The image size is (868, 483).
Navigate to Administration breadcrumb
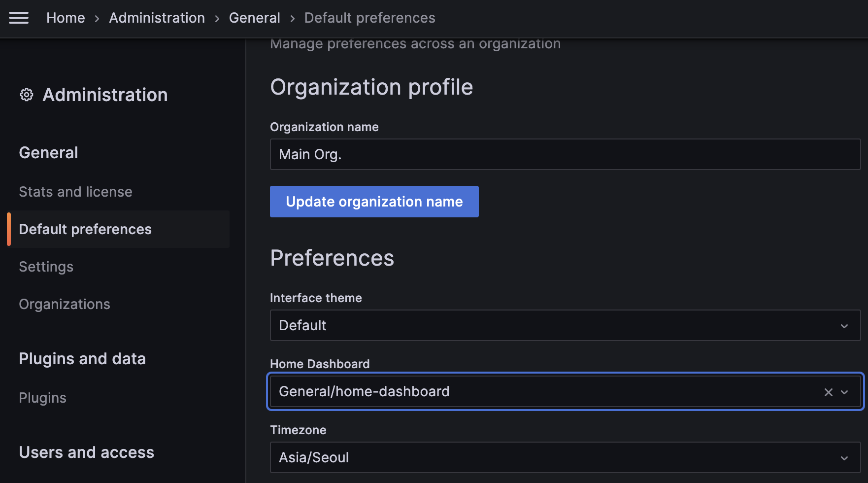click(157, 18)
